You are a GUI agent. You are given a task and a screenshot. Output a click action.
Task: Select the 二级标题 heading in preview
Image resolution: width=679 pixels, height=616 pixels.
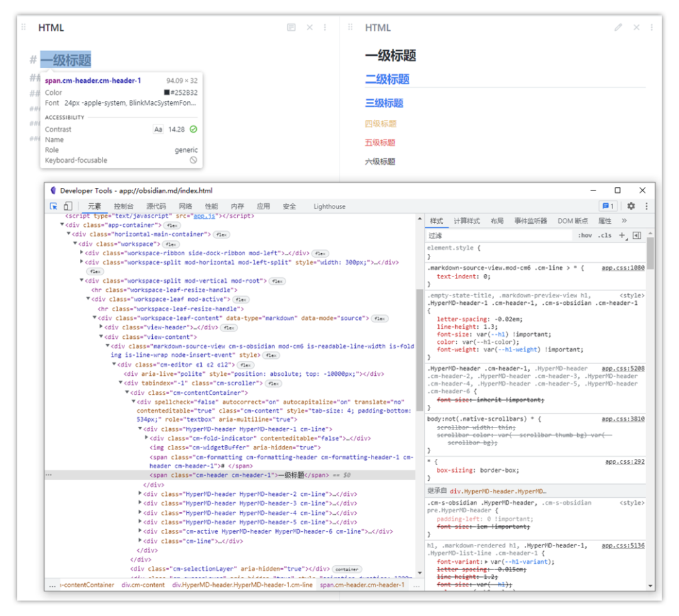click(x=387, y=79)
